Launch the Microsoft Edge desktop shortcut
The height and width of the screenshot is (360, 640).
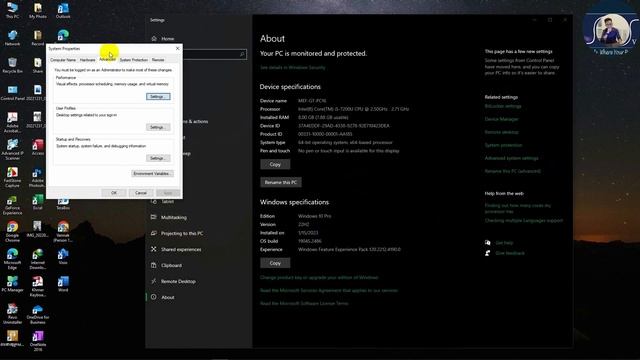pyautogui.click(x=12, y=259)
